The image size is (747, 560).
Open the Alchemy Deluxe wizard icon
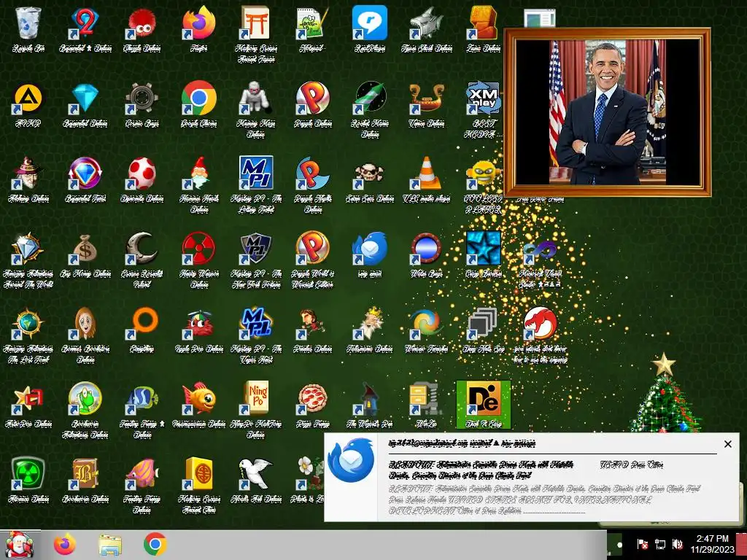point(28,173)
